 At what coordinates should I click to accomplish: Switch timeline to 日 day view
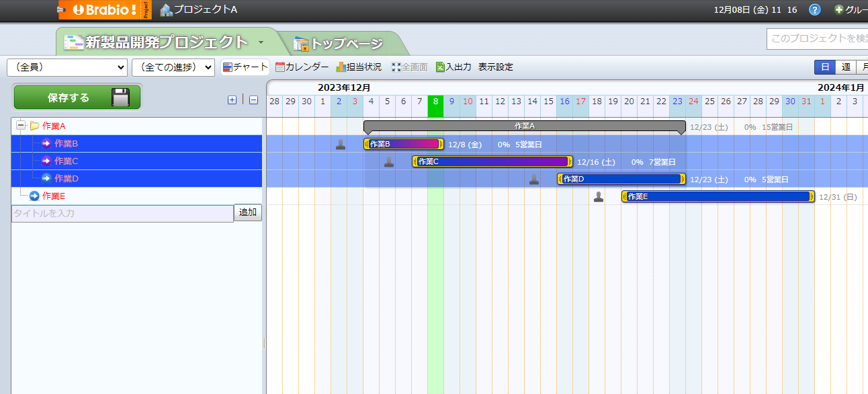point(824,67)
